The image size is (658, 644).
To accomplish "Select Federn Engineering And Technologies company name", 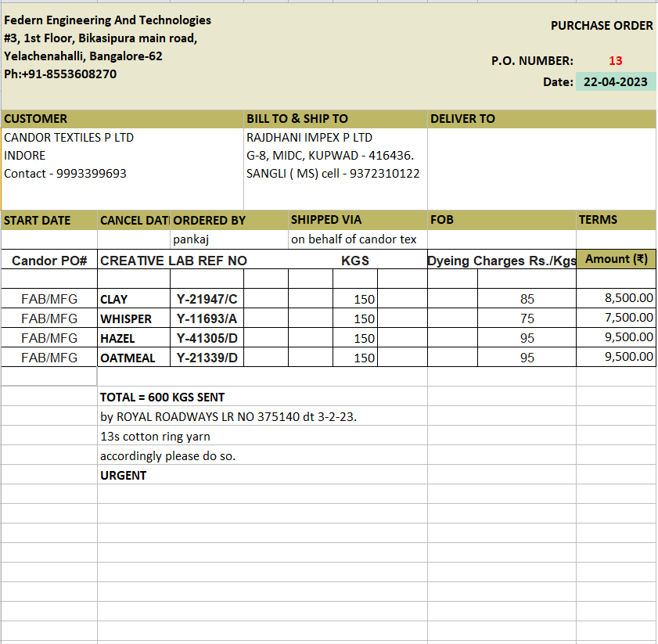I will pos(107,20).
